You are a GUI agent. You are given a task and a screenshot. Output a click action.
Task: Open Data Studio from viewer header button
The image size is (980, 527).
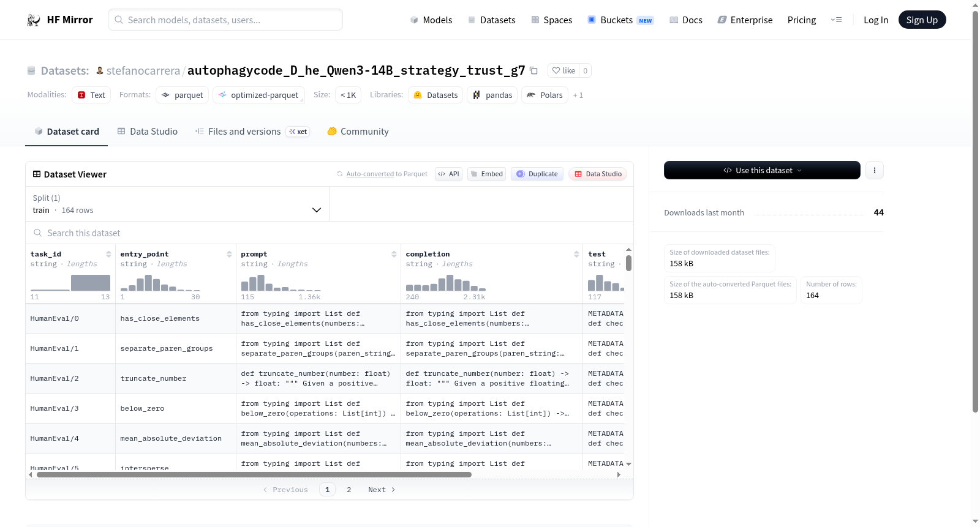(598, 174)
